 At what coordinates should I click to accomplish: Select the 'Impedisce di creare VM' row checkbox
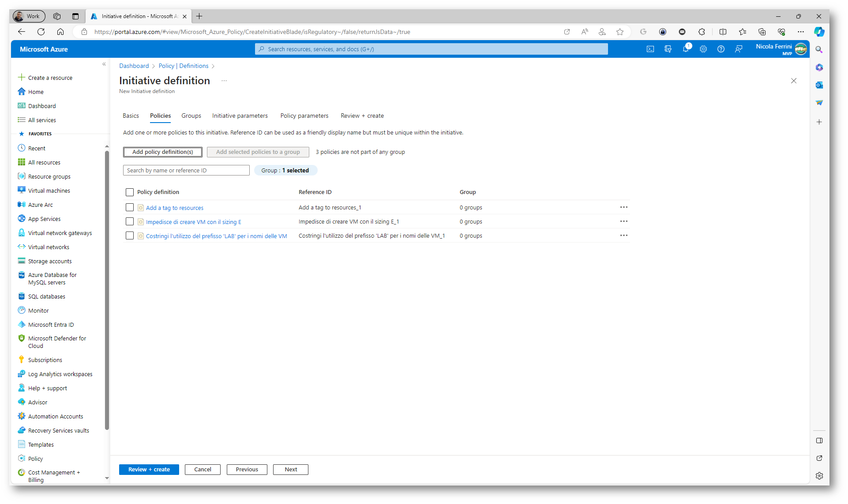coord(130,221)
